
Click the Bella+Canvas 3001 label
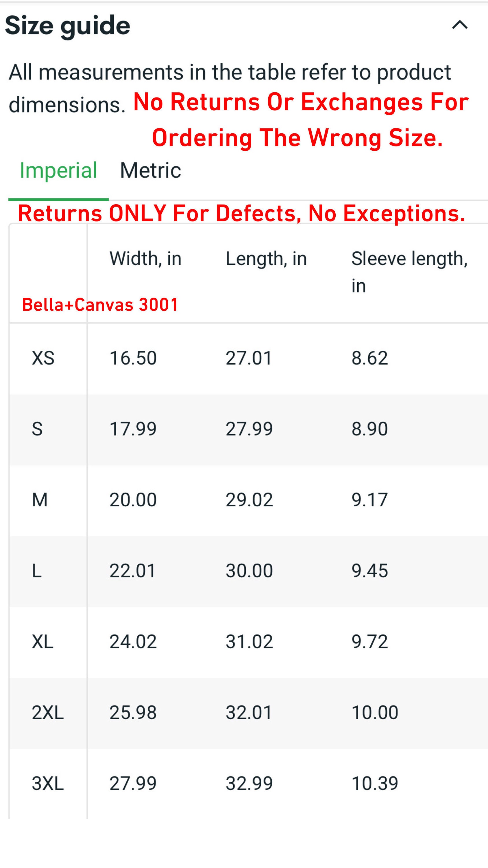click(x=100, y=305)
